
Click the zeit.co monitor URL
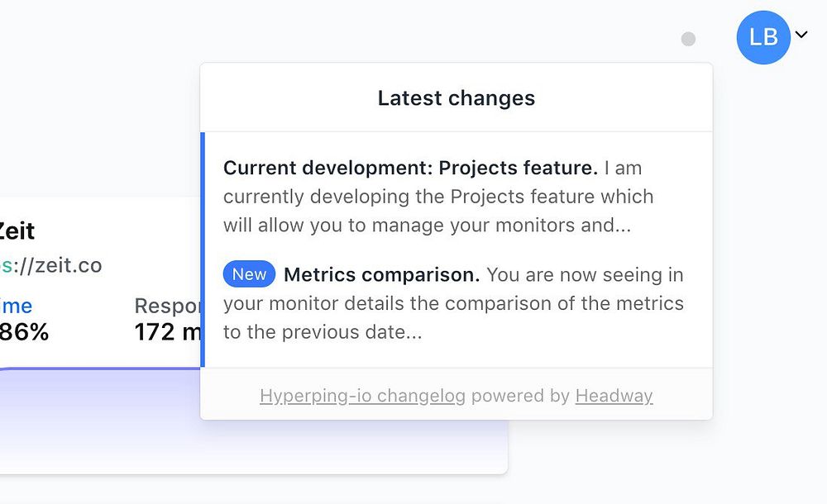tap(58, 265)
